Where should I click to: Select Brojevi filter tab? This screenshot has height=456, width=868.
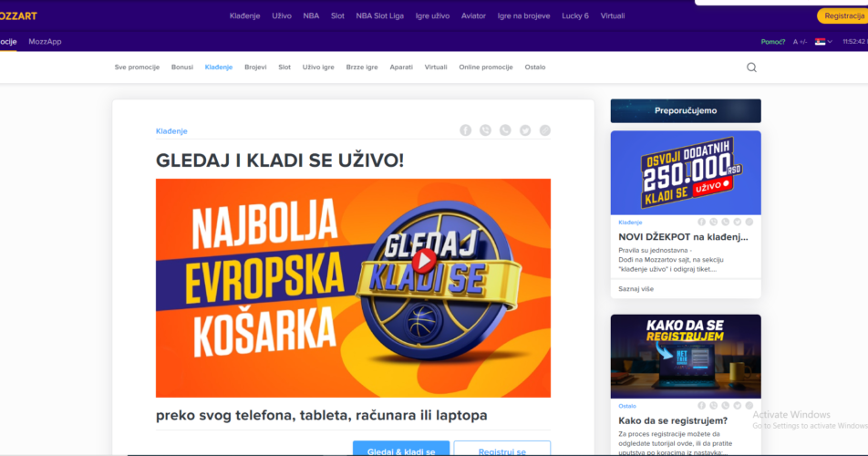[x=255, y=67]
